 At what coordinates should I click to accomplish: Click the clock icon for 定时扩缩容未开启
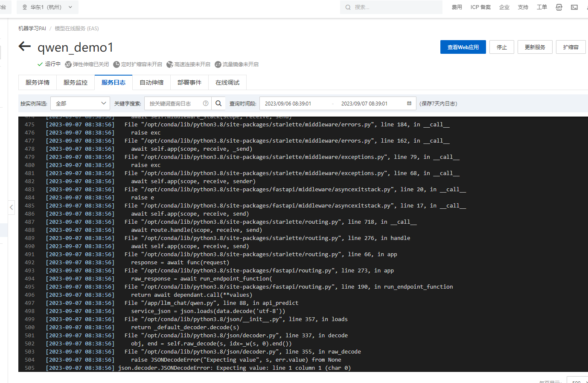116,64
